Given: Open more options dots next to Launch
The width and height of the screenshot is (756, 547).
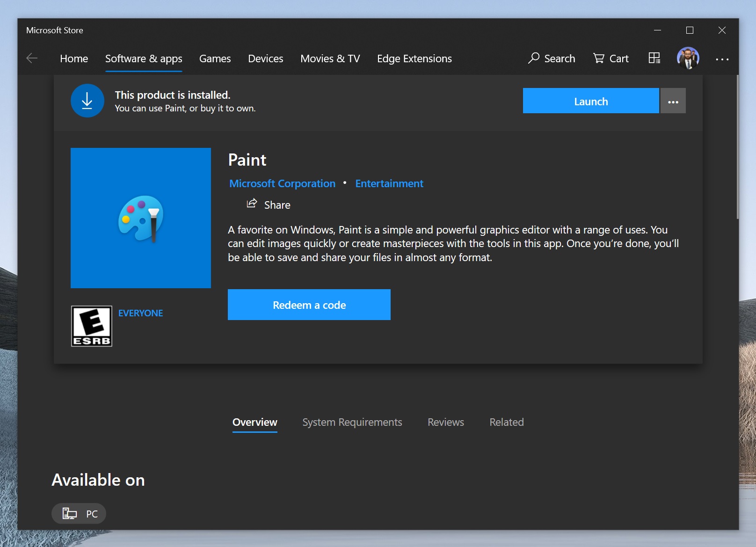Looking at the screenshot, I should tap(673, 101).
